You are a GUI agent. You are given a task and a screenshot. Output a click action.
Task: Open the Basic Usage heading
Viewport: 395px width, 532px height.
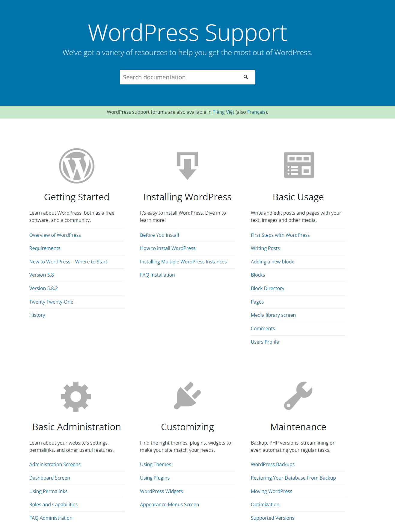tap(298, 197)
